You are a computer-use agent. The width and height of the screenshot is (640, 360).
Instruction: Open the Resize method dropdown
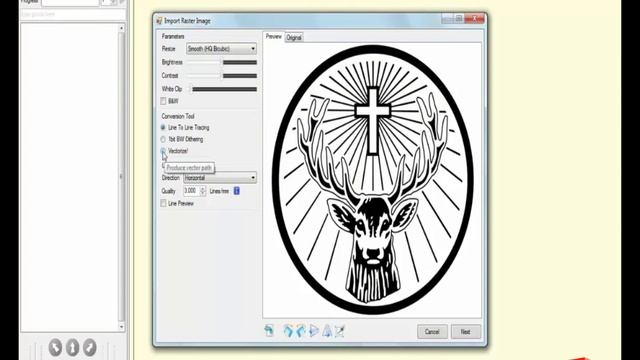pyautogui.click(x=221, y=49)
